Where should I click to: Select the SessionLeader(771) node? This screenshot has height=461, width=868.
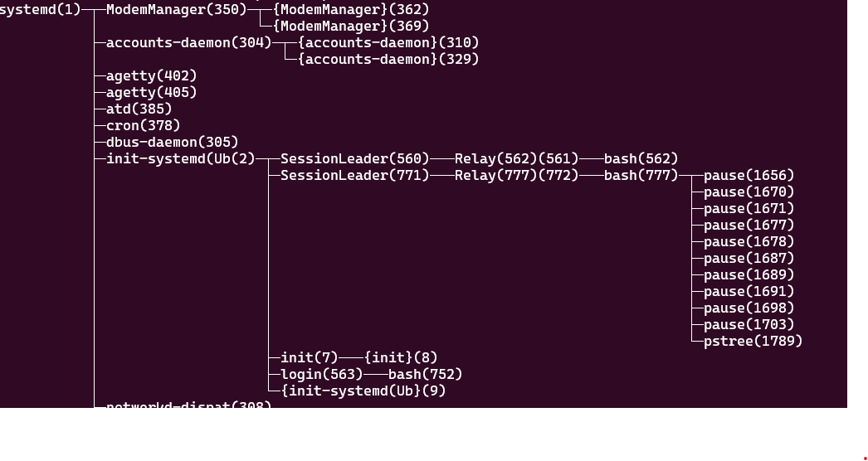(355, 175)
